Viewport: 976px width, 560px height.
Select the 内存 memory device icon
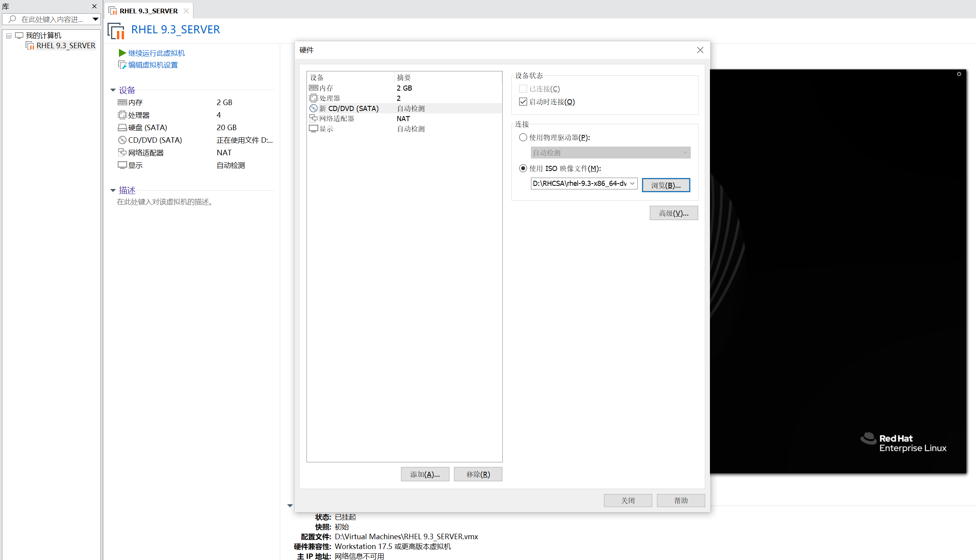pyautogui.click(x=122, y=102)
